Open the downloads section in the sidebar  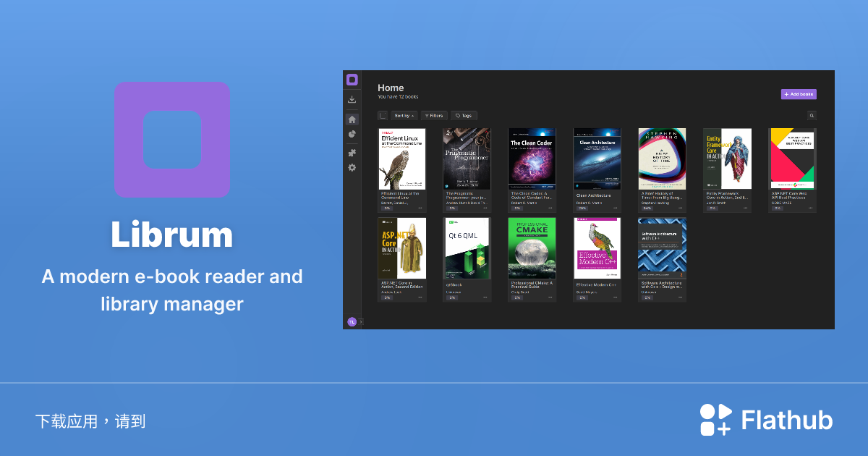352,98
